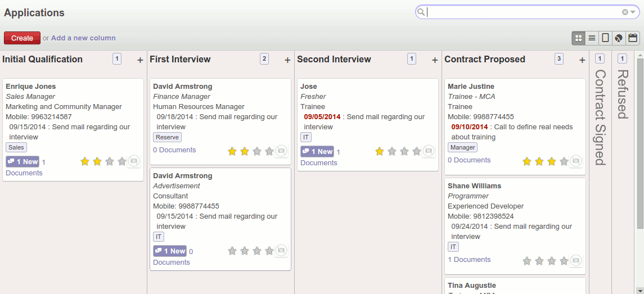Click the First Interview column header

pyautogui.click(x=180, y=60)
